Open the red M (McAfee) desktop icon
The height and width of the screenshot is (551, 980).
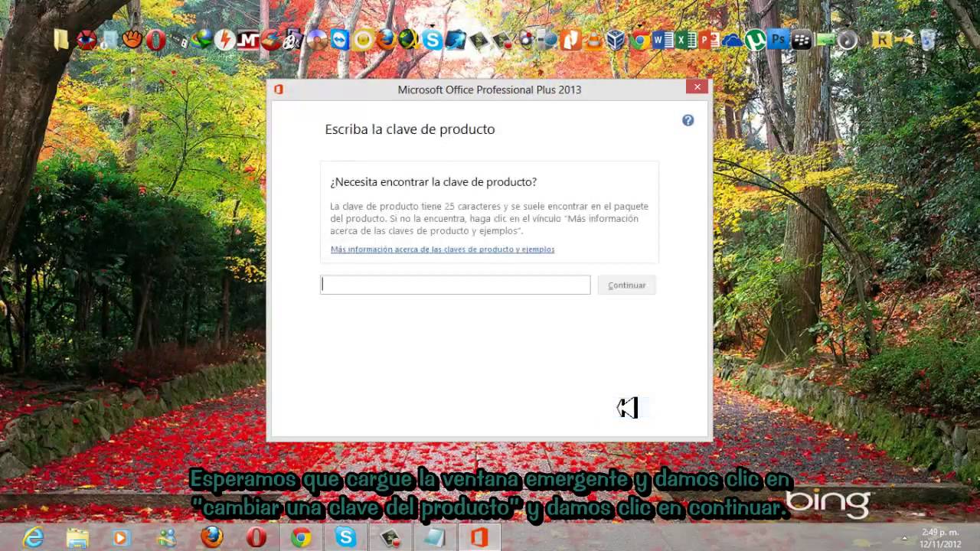point(247,40)
